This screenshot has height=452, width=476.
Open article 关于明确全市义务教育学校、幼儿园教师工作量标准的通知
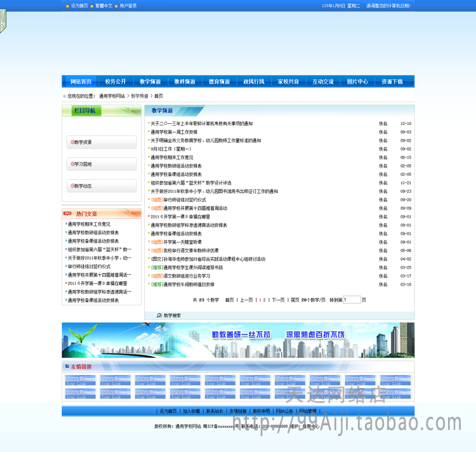[206, 140]
